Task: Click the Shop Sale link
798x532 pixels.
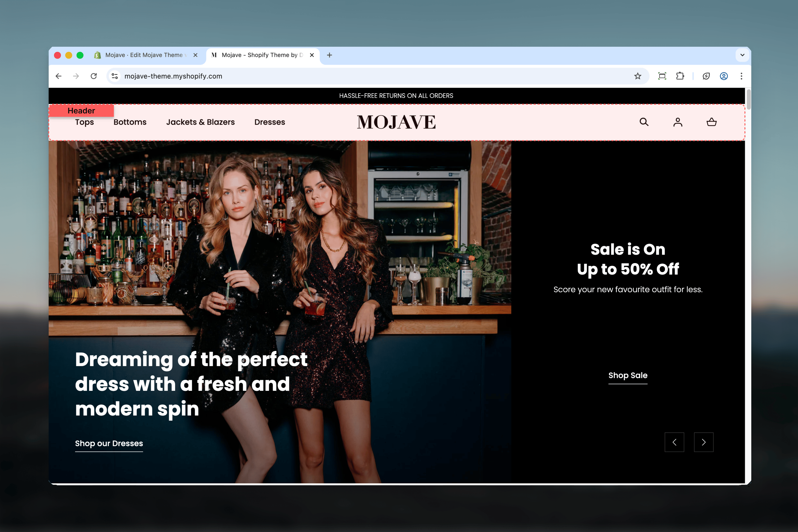Action: click(x=628, y=376)
